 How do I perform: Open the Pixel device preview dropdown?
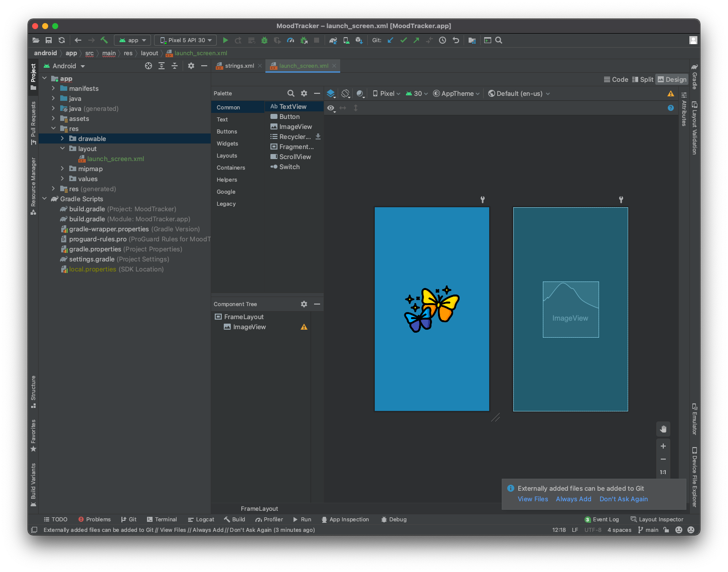click(x=386, y=93)
